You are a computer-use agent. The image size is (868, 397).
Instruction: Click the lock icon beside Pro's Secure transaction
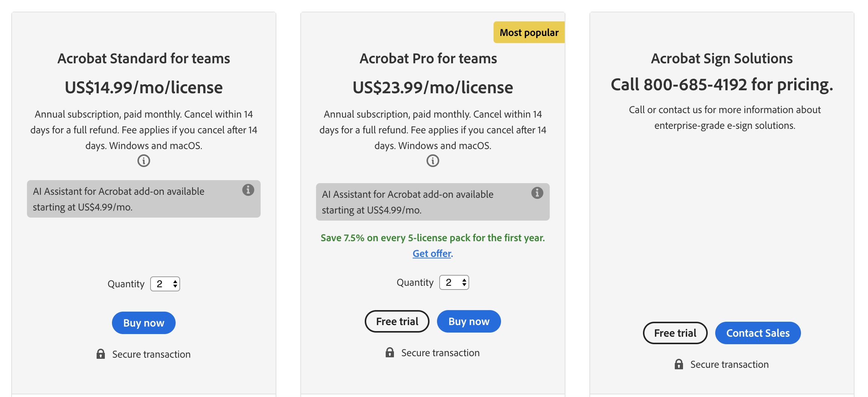390,352
